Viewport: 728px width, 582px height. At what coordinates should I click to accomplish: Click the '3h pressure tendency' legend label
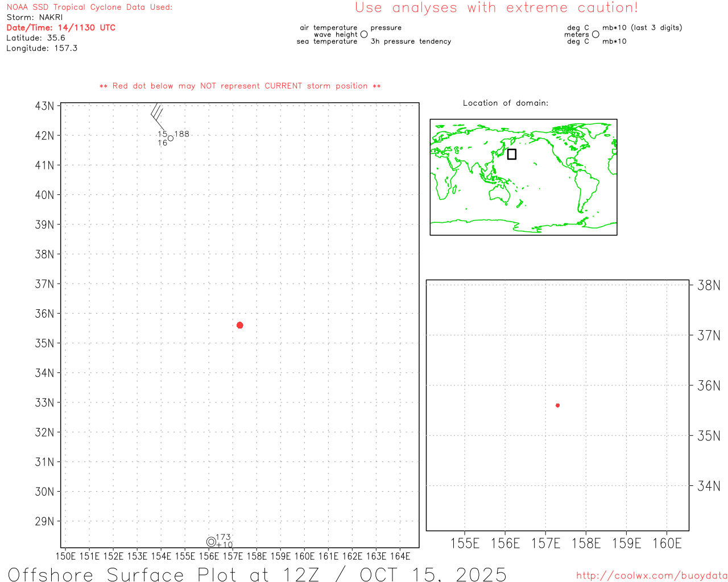[x=411, y=41]
